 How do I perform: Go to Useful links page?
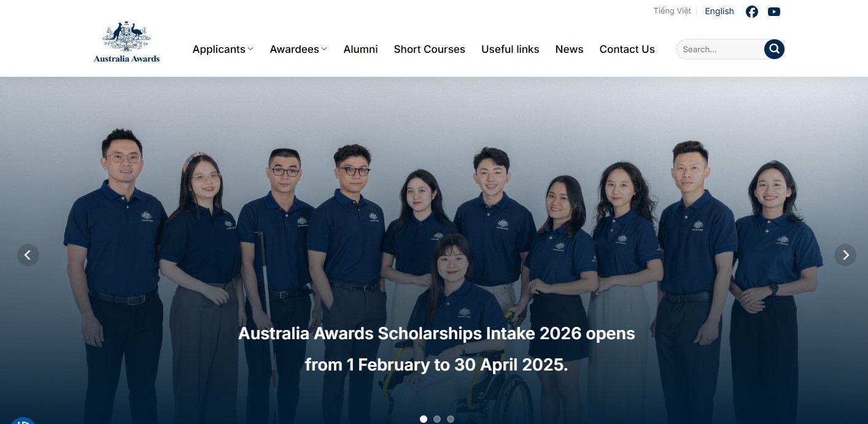[510, 49]
